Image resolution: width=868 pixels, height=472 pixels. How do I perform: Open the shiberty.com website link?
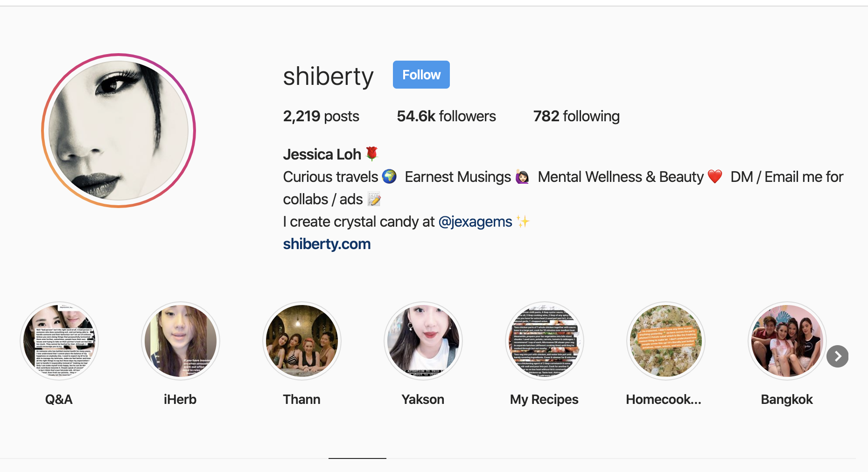tap(327, 244)
